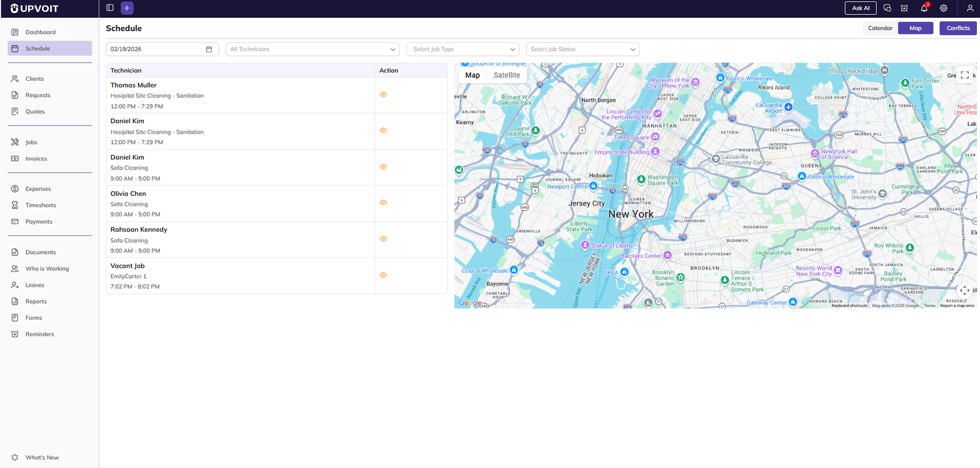Open the settings gear icon
This screenshot has width=980, height=468.
click(x=944, y=8)
